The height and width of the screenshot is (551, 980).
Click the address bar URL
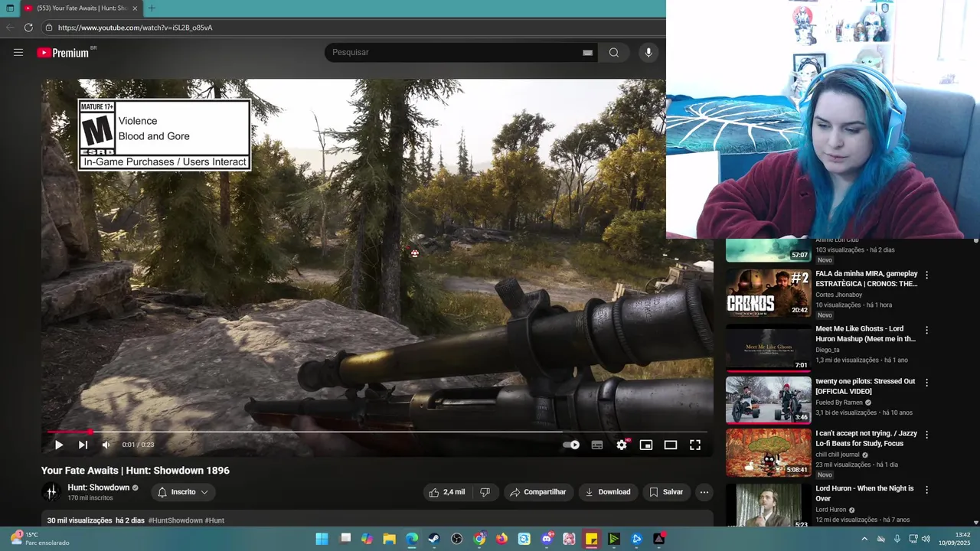(x=135, y=28)
